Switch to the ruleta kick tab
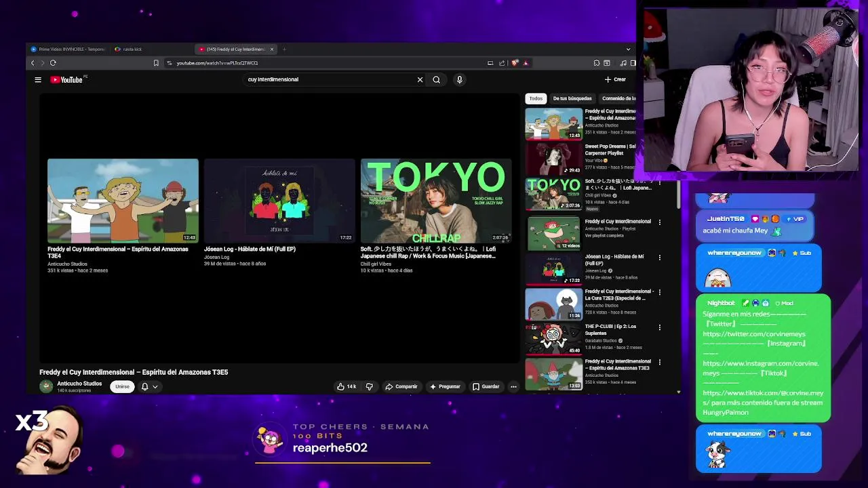Screen dimensions: 868x488 point(129,49)
